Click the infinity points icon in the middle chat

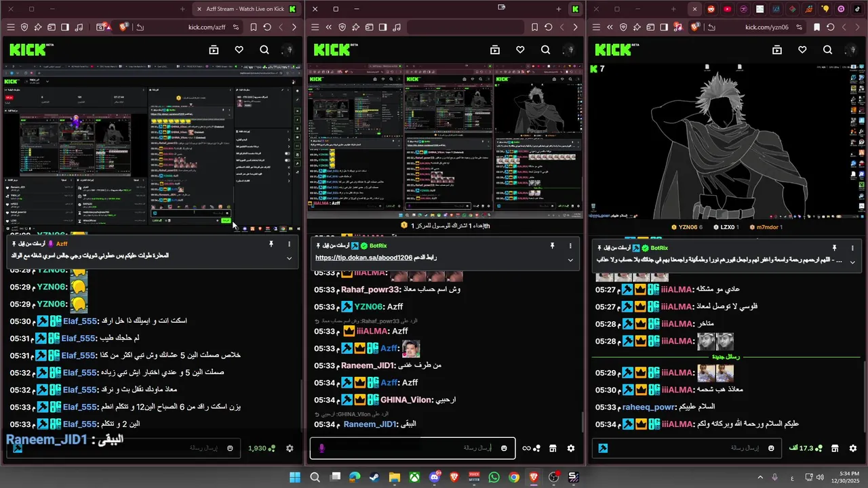(531, 448)
